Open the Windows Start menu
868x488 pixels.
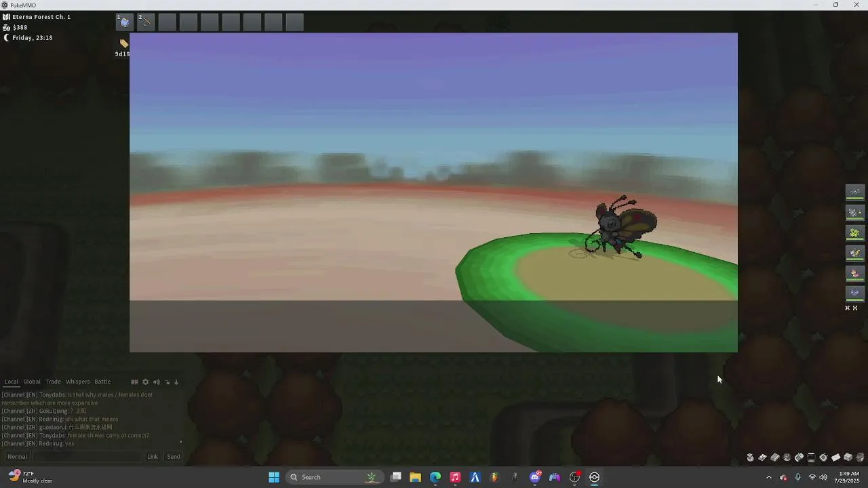(x=274, y=477)
